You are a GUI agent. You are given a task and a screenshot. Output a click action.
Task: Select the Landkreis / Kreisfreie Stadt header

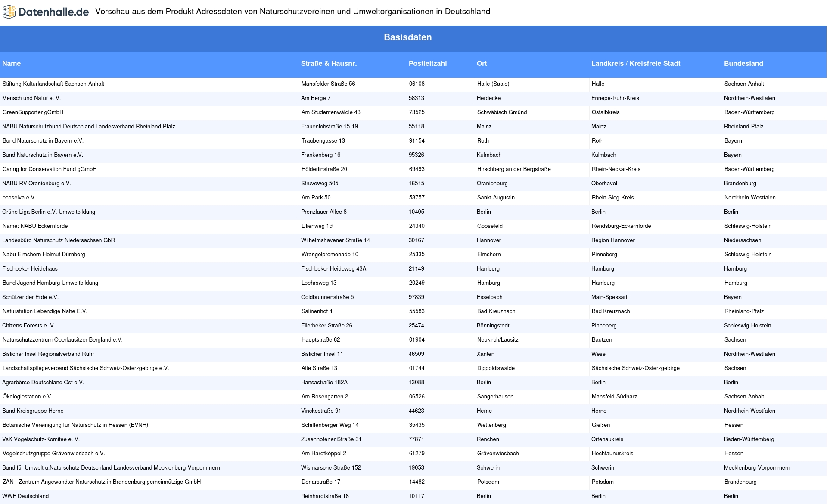[636, 64]
